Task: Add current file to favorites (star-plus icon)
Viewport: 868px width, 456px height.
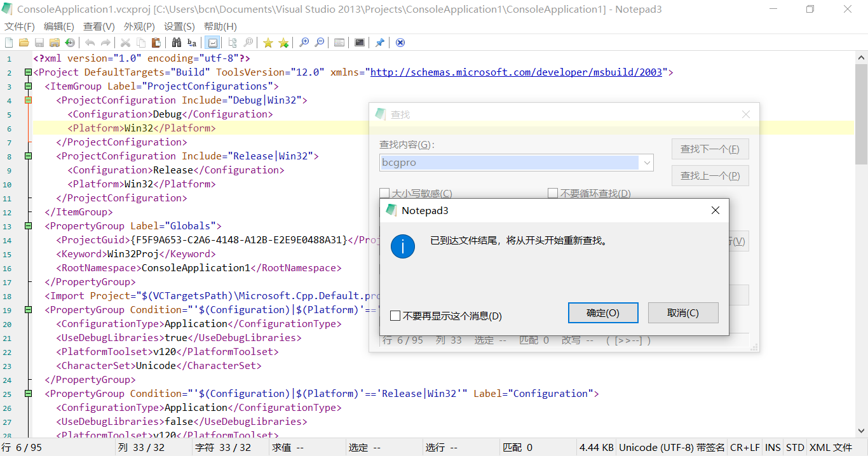Action: point(283,43)
